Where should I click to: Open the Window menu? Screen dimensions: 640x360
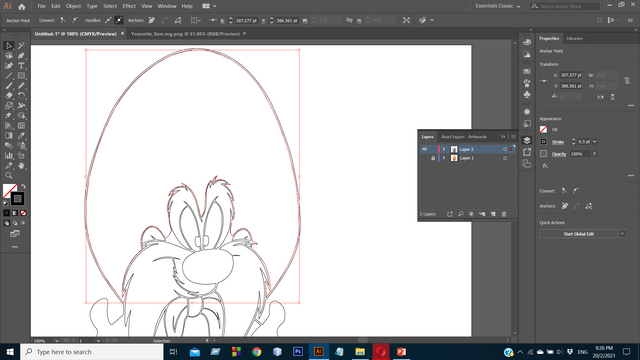(167, 6)
